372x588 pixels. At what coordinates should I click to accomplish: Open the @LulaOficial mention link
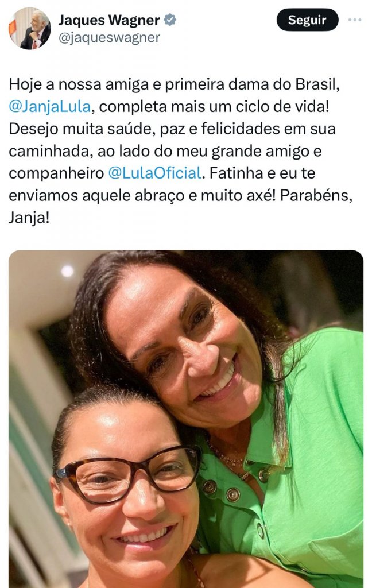(154, 173)
